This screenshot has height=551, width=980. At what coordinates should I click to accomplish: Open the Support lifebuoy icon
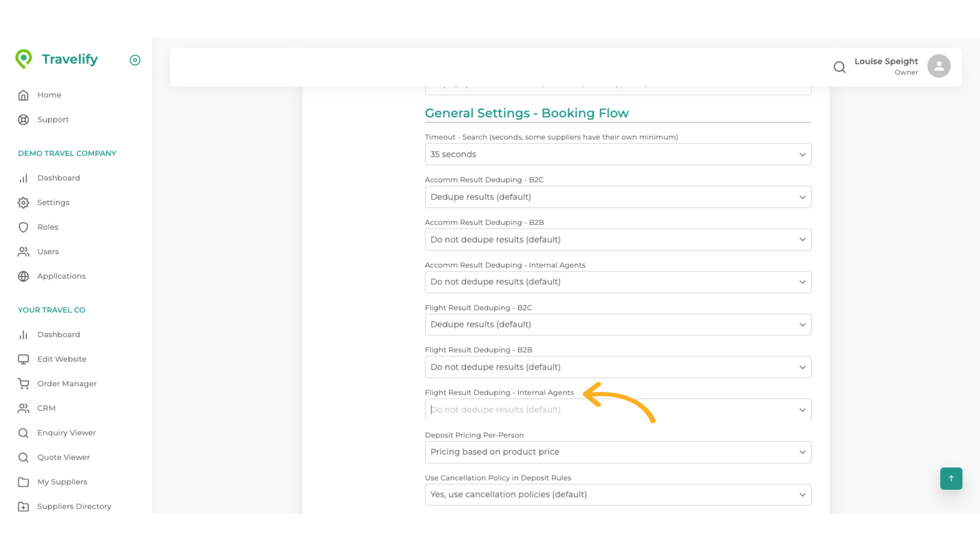(x=23, y=119)
